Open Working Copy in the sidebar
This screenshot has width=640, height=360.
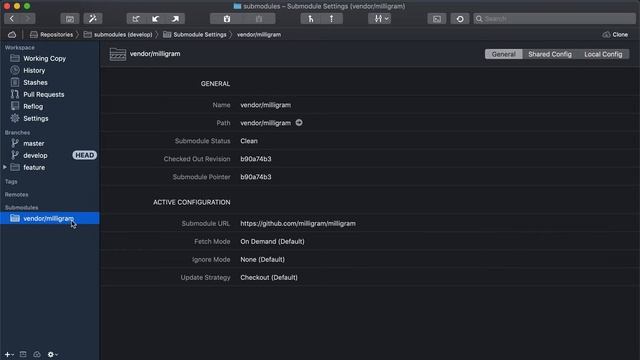(x=49, y=58)
